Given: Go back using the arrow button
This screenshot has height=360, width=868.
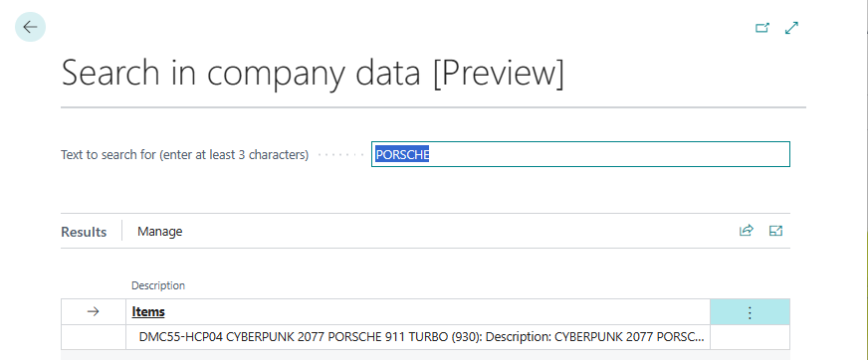Looking at the screenshot, I should coord(30,27).
